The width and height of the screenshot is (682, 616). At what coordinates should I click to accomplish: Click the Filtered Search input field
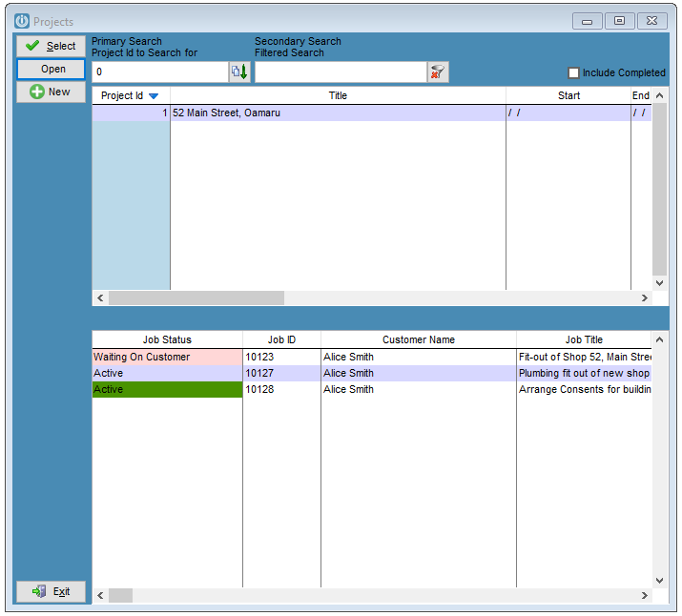point(341,72)
